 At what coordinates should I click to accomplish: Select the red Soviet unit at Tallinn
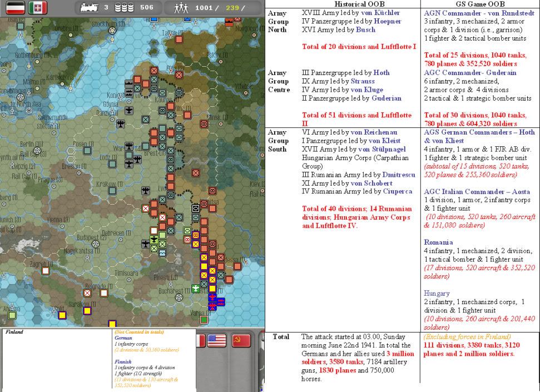point(179,39)
